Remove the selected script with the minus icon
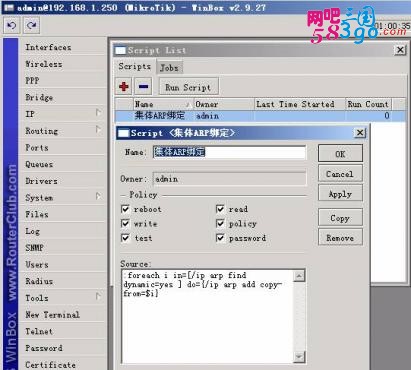The height and width of the screenshot is (370, 411). pyautogui.click(x=144, y=87)
